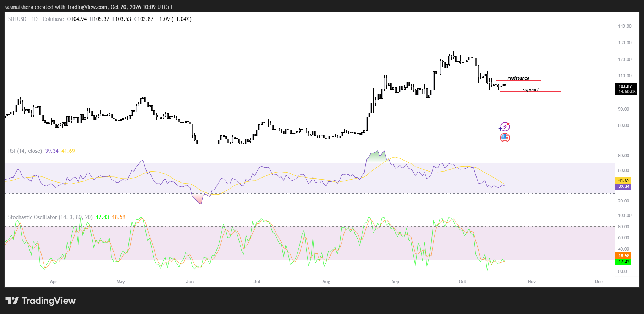This screenshot has height=314, width=644.
Task: Click the 0.00 label on Stochastic axis
Action: (x=622, y=271)
